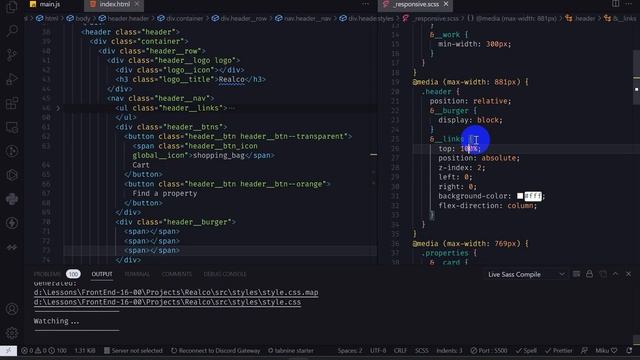Open the Source Control view
Screen dimensions: 640x360
[x=12, y=55]
